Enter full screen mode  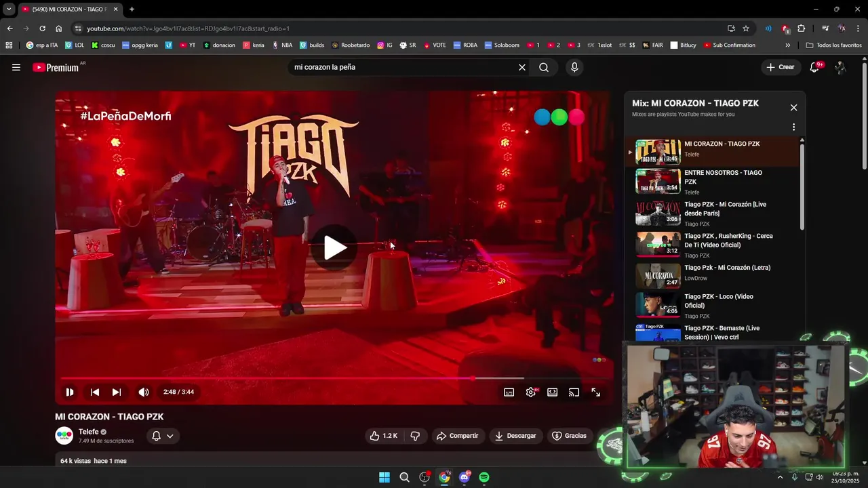[x=596, y=392]
